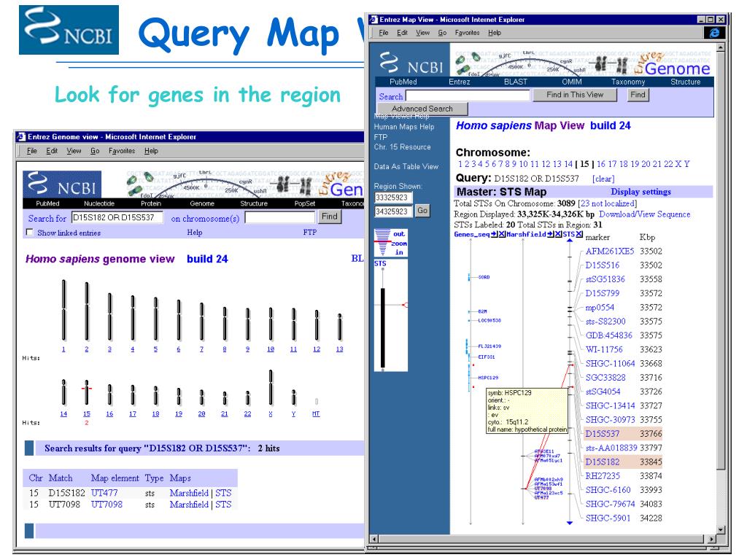
Task: Click the 'on chromosome(s)' field
Action: click(x=280, y=217)
